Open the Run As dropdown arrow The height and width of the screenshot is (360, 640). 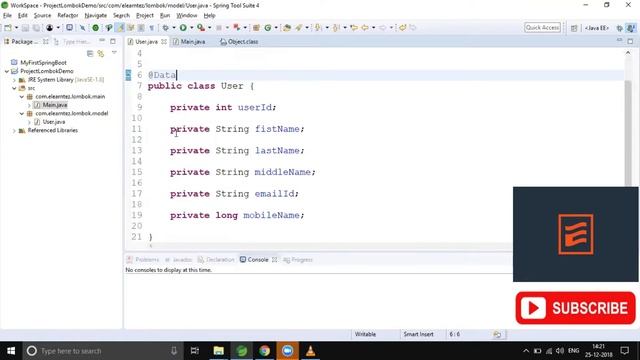pyautogui.click(x=191, y=28)
